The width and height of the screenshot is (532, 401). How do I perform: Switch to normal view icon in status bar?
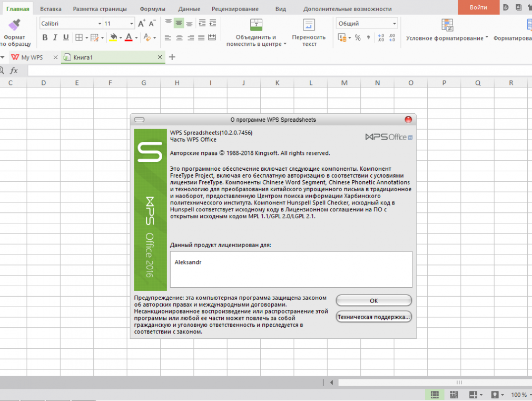coord(435,395)
